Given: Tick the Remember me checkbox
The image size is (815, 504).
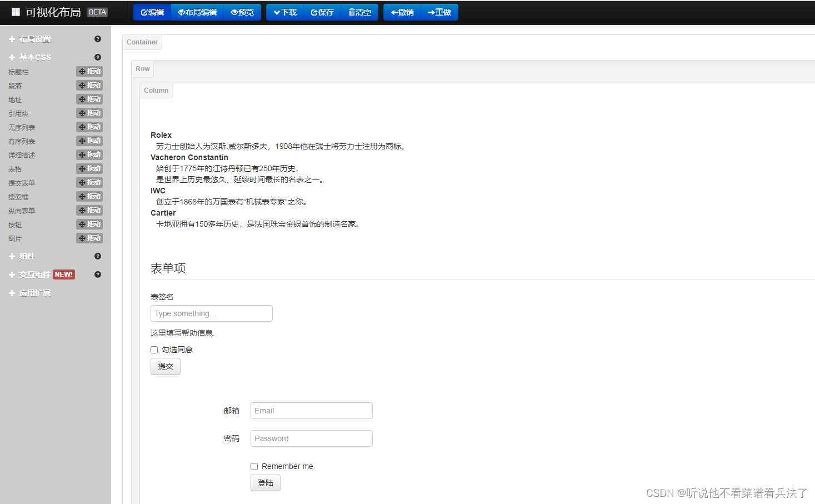Looking at the screenshot, I should (254, 466).
